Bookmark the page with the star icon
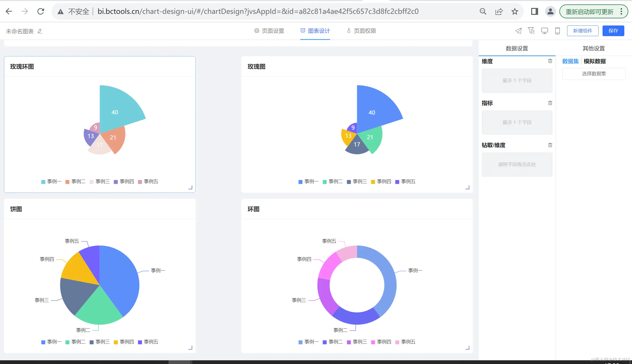632x364 pixels. pyautogui.click(x=515, y=11)
